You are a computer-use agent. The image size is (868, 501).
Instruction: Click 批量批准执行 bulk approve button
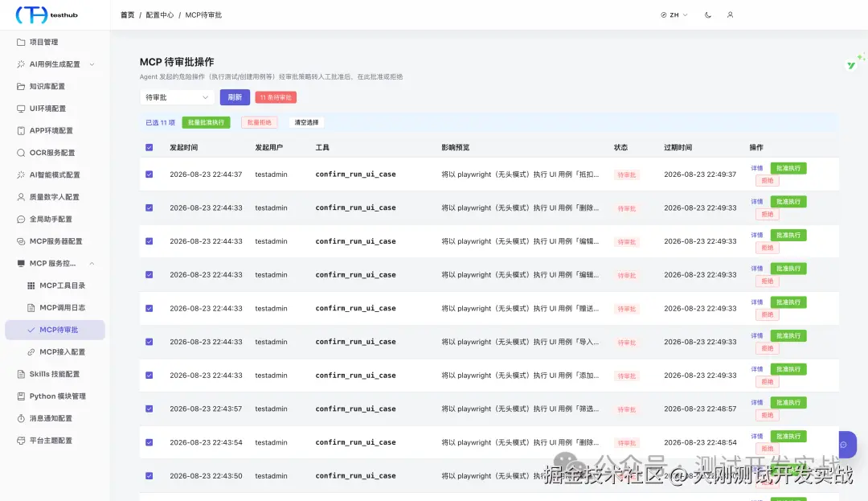click(x=206, y=122)
